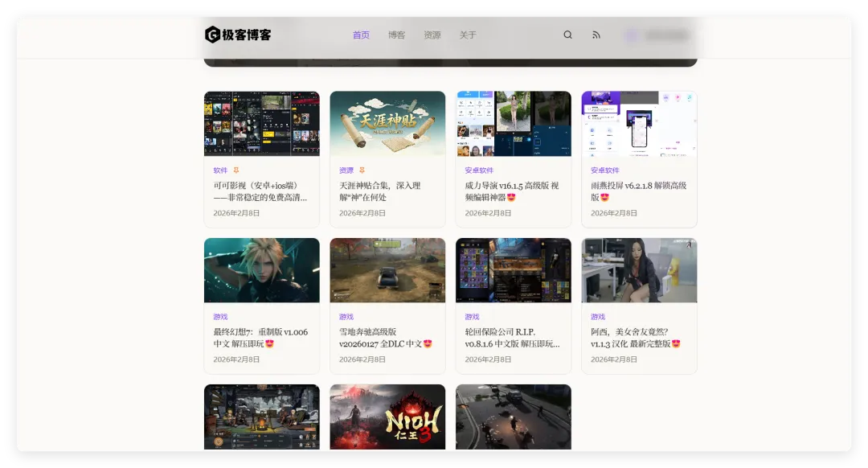Click the date under 最终幻想7 post
868x468 pixels.
tap(236, 359)
